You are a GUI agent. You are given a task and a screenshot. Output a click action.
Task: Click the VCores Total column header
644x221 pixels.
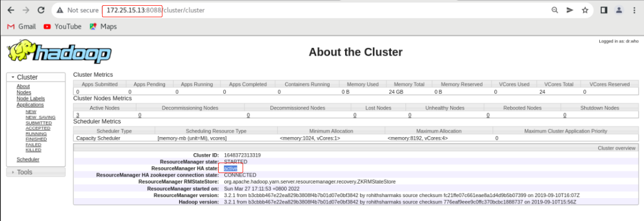[559, 84]
